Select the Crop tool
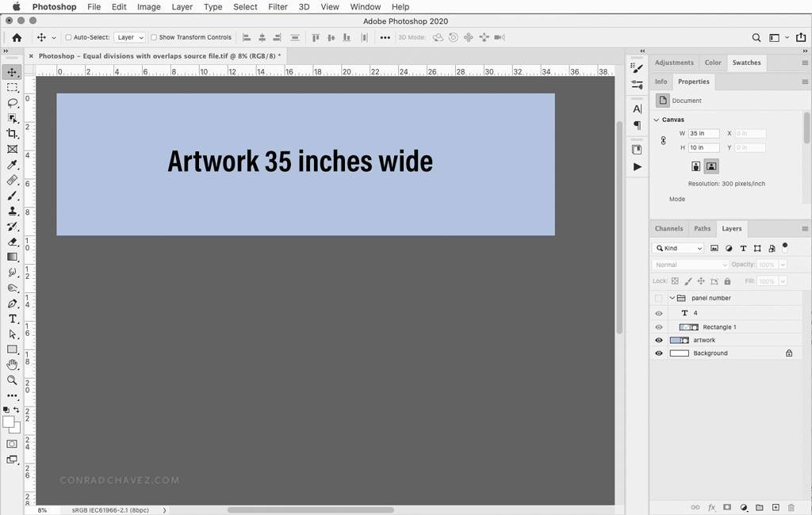Viewport: 812px width, 515px height. pos(12,134)
